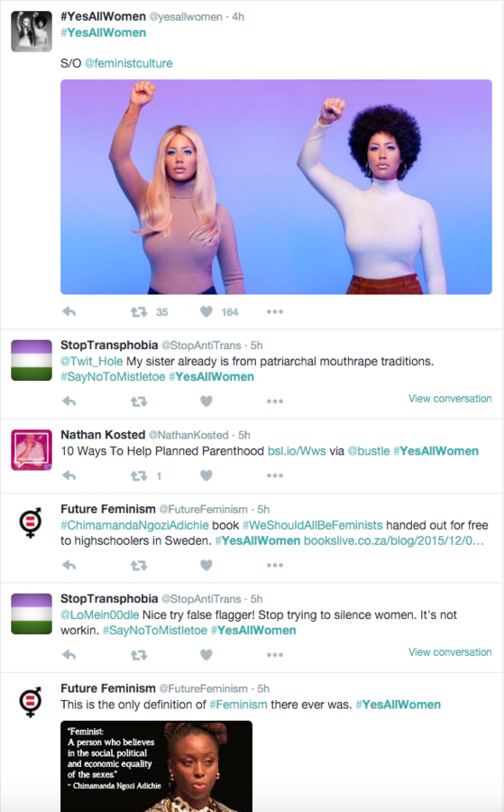The image size is (504, 812).
Task: Open more options on Nathan Kosted's tweet
Action: pos(275,475)
